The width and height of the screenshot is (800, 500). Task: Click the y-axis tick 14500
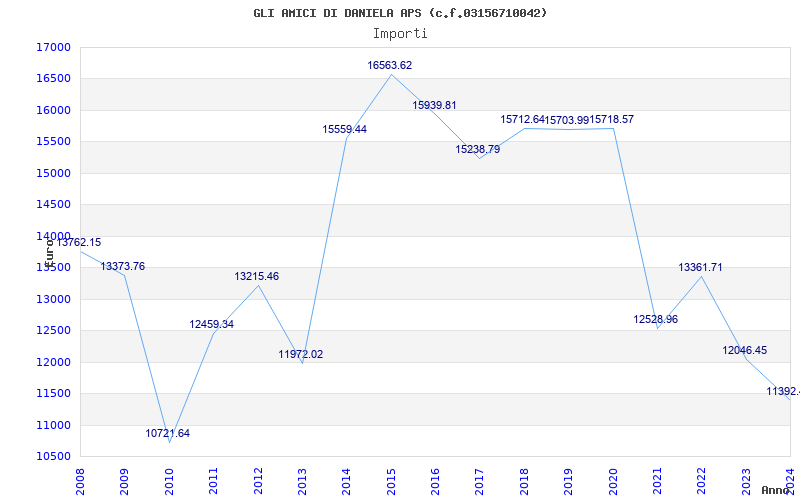[x=53, y=205]
